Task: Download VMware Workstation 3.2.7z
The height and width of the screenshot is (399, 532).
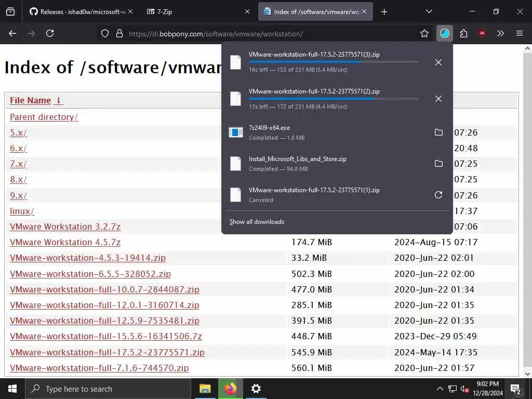Action: [x=65, y=227]
